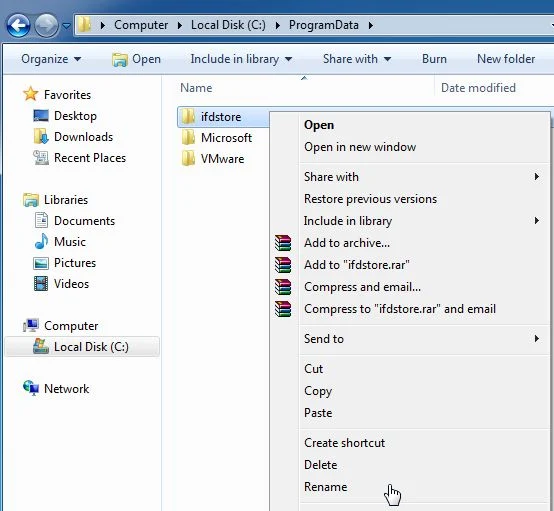Click the Computer icon in navigation pane
Image resolution: width=554 pixels, height=511 pixels.
click(31, 325)
